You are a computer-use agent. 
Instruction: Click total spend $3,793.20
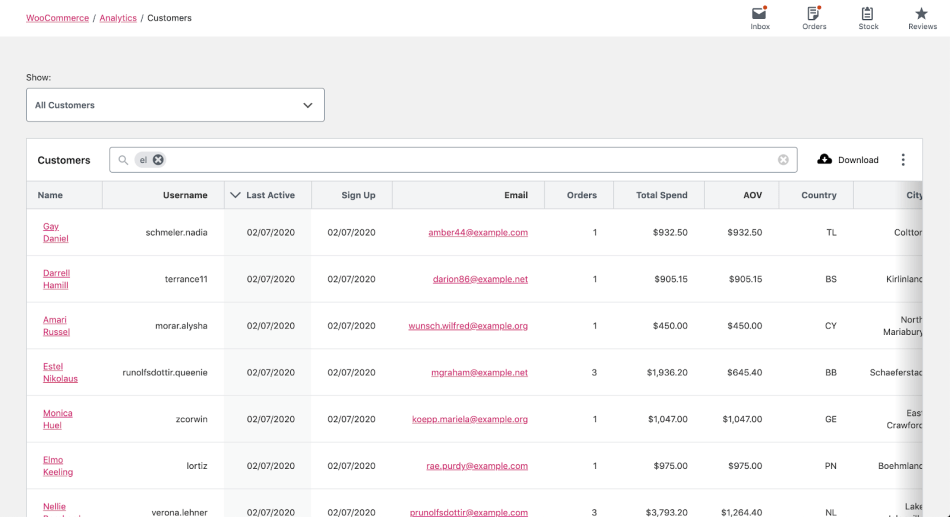point(666,512)
